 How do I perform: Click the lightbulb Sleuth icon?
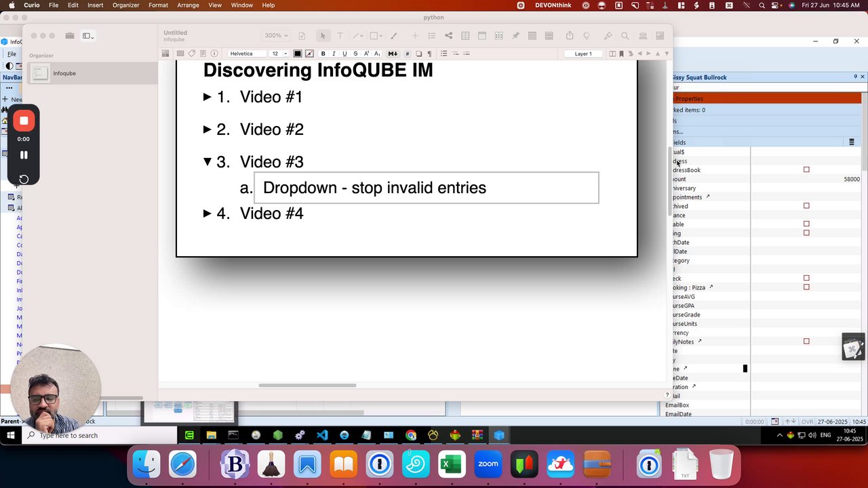586,36
